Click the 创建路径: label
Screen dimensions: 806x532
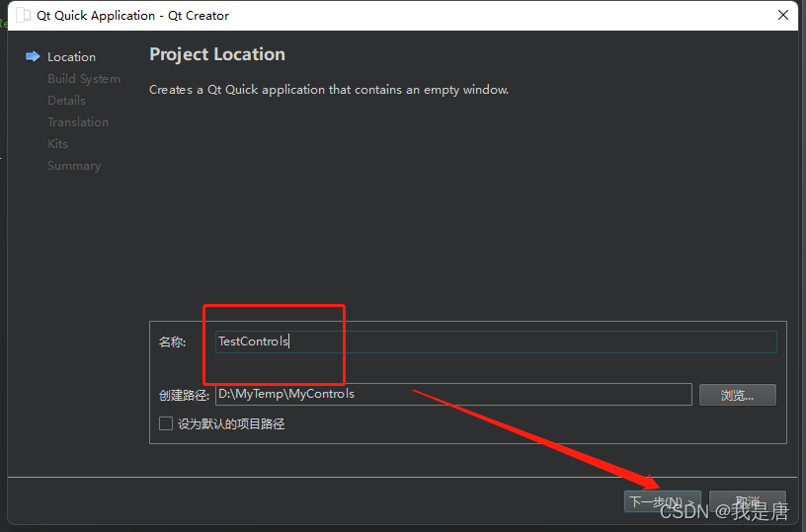(x=184, y=395)
